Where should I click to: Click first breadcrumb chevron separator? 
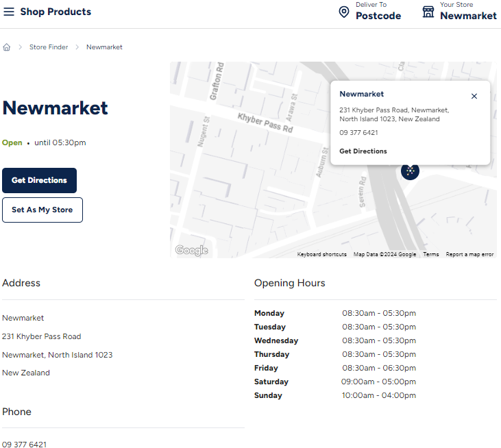pos(20,47)
